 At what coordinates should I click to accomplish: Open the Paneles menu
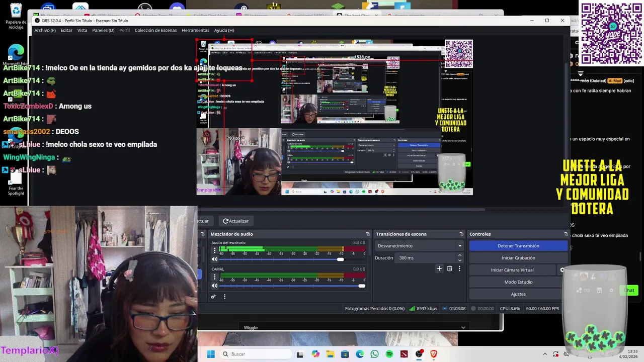pos(103,30)
